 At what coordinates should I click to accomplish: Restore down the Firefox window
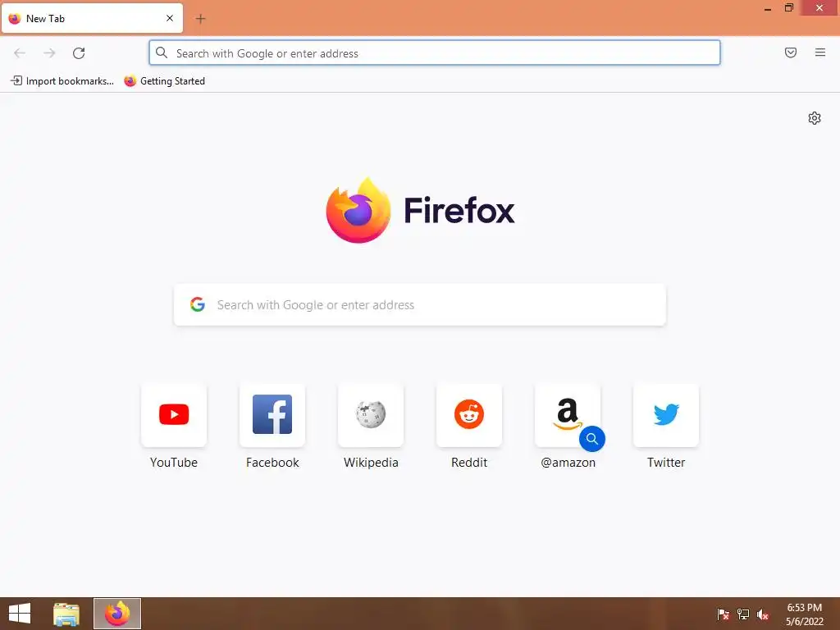788,7
